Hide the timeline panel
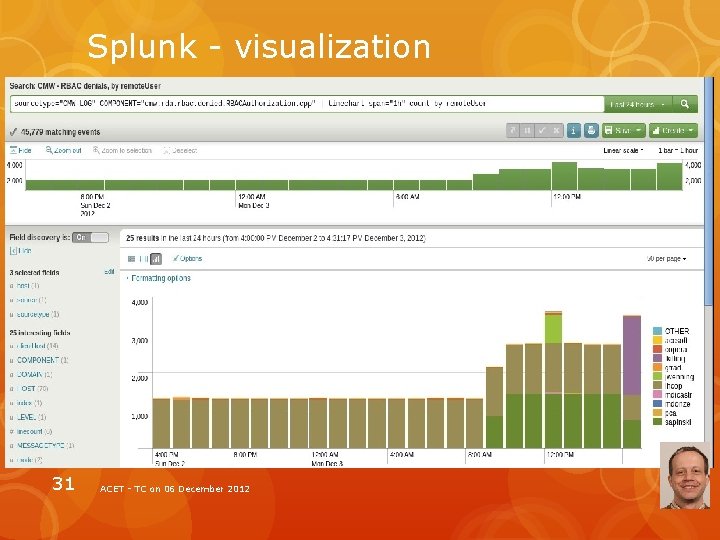 click(x=21, y=151)
